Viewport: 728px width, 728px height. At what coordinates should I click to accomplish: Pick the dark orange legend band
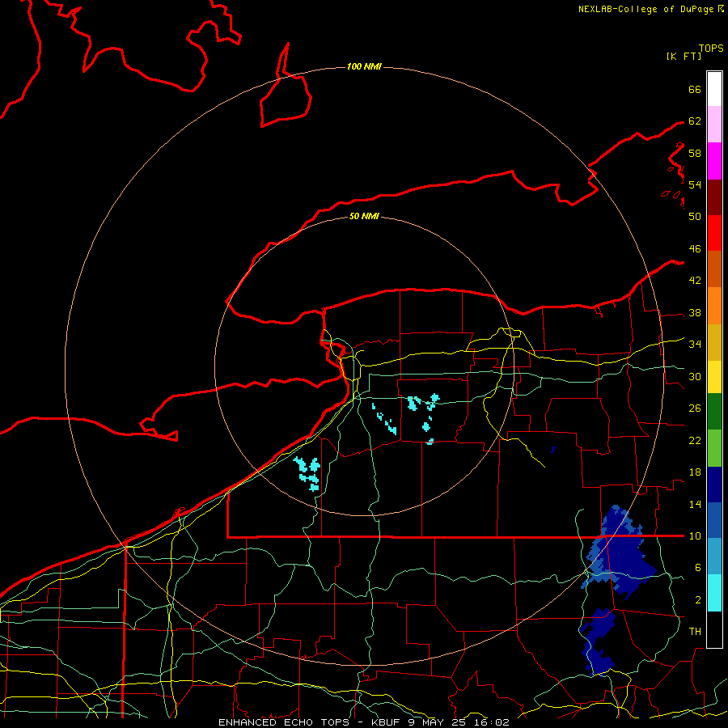(714, 269)
